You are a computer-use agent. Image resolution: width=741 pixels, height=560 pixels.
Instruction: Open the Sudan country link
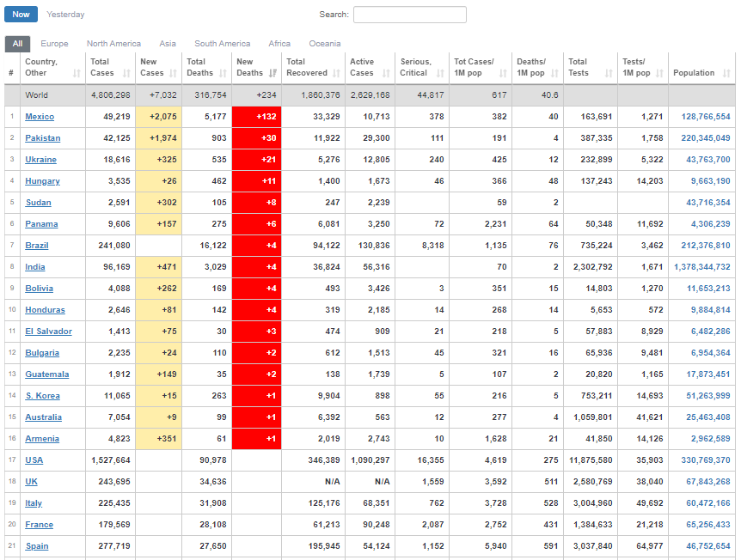click(38, 203)
